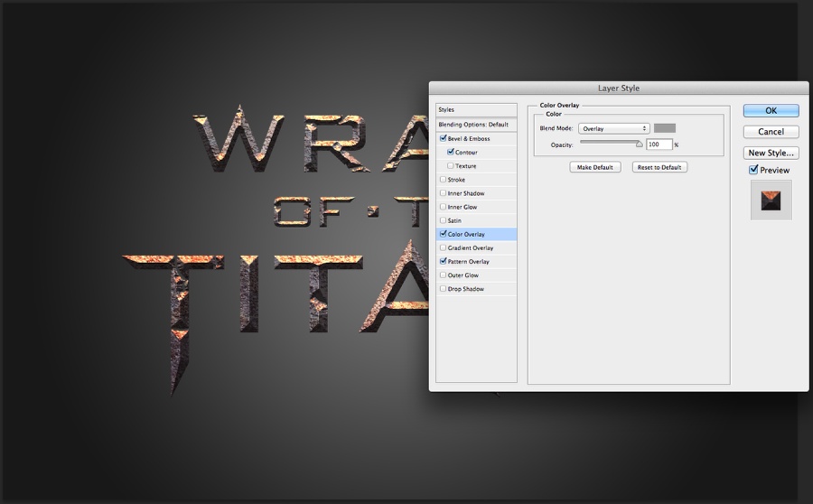Enable the Stroke checkbox

click(443, 180)
